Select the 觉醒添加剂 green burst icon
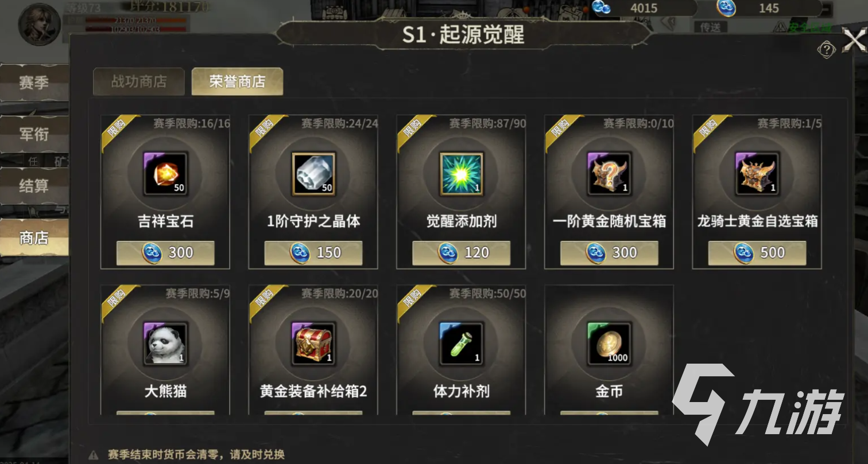Viewport: 868px width, 464px height. point(461,174)
